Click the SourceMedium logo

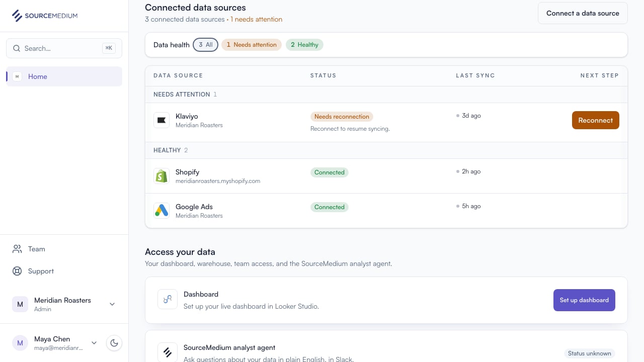pos(45,16)
